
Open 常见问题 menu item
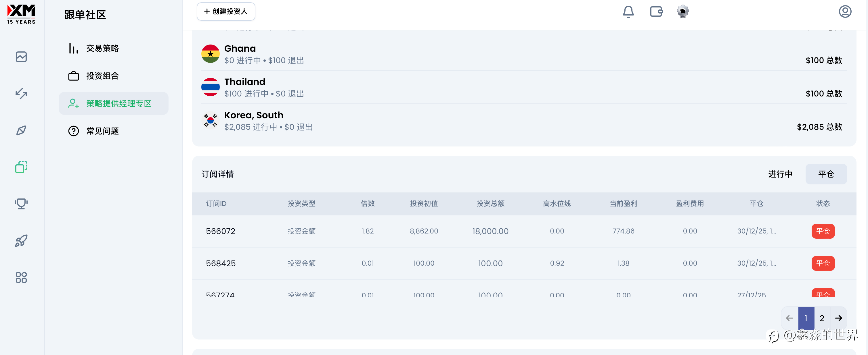point(102,131)
